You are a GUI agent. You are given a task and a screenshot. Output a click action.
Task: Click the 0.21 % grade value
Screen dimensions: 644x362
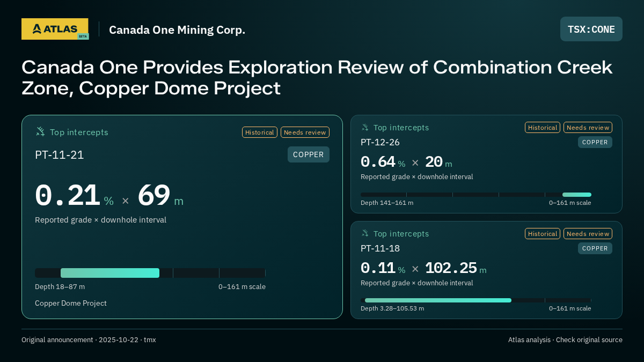74,196
